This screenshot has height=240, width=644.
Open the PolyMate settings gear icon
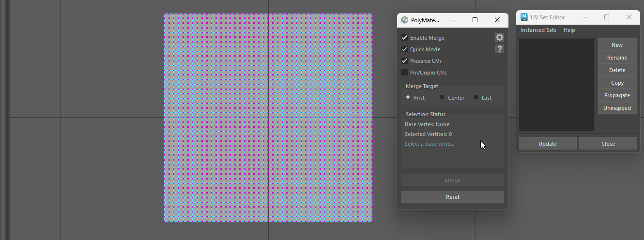[x=500, y=37]
